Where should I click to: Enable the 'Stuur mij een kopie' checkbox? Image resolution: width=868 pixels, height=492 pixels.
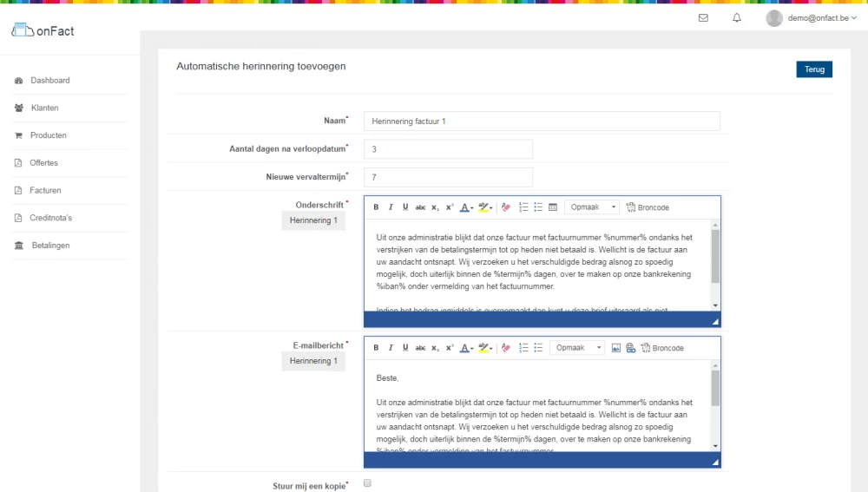coord(367,483)
